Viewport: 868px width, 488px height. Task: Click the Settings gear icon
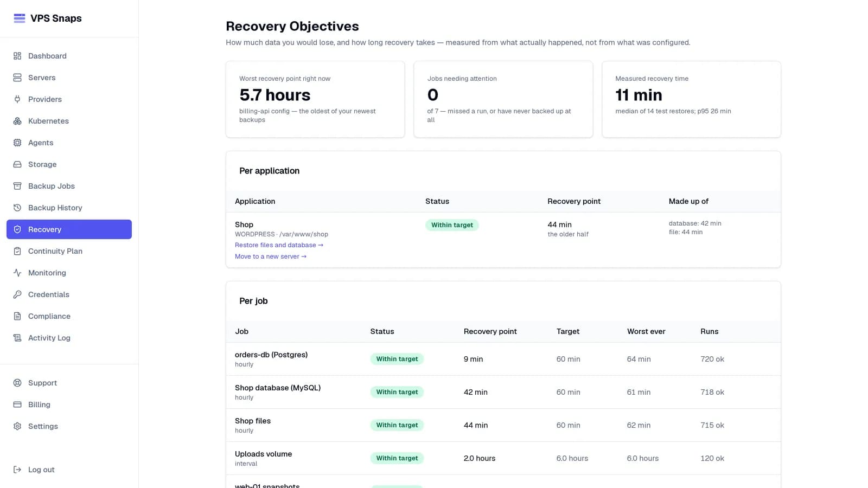coord(17,426)
